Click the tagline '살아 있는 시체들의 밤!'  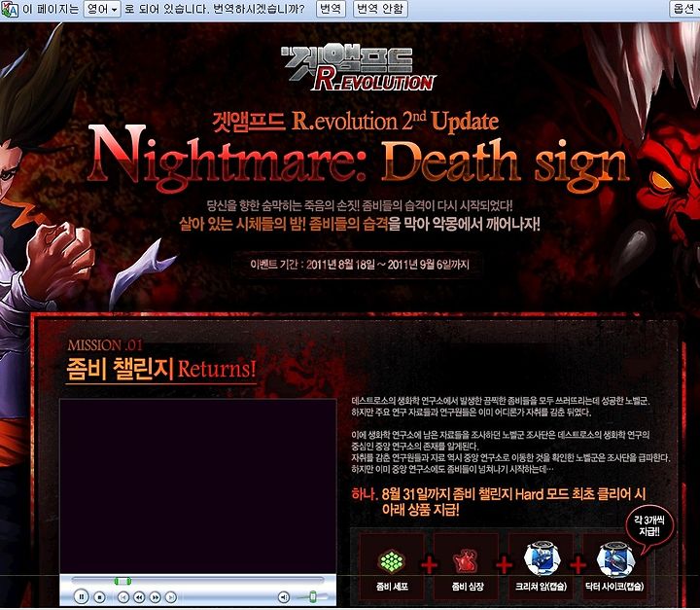click(x=242, y=224)
